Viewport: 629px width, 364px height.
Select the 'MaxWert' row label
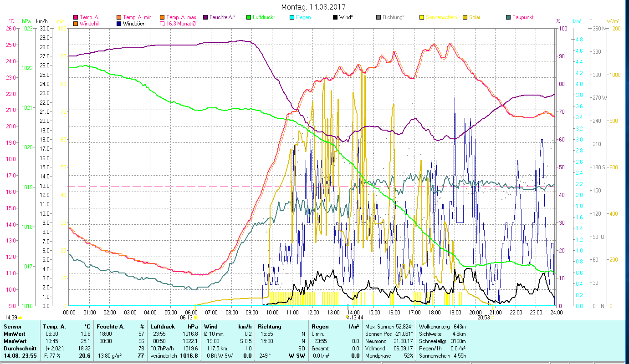tap(14, 341)
